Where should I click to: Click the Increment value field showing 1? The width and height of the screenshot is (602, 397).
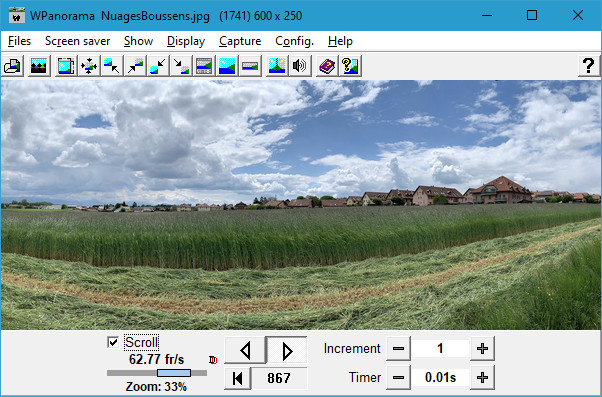(x=440, y=349)
